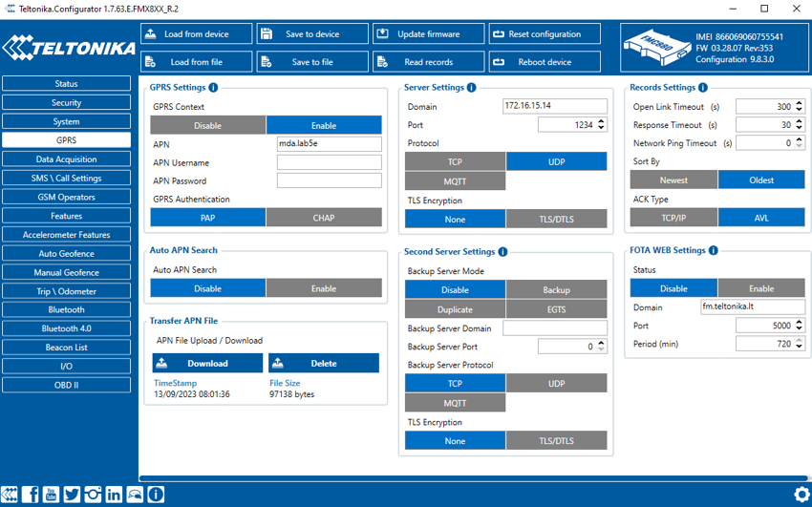The image size is (812, 507).
Task: Open the Instagram icon in footer
Action: click(94, 495)
